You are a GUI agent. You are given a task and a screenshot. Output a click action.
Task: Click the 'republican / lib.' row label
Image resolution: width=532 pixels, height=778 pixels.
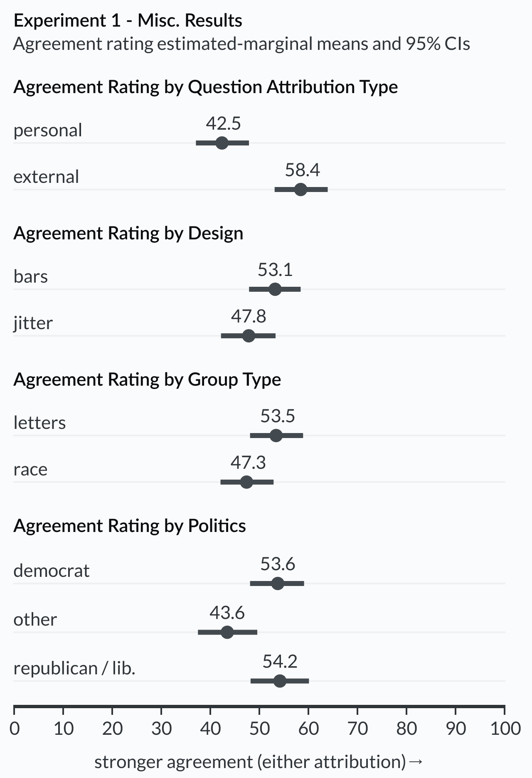(74, 668)
